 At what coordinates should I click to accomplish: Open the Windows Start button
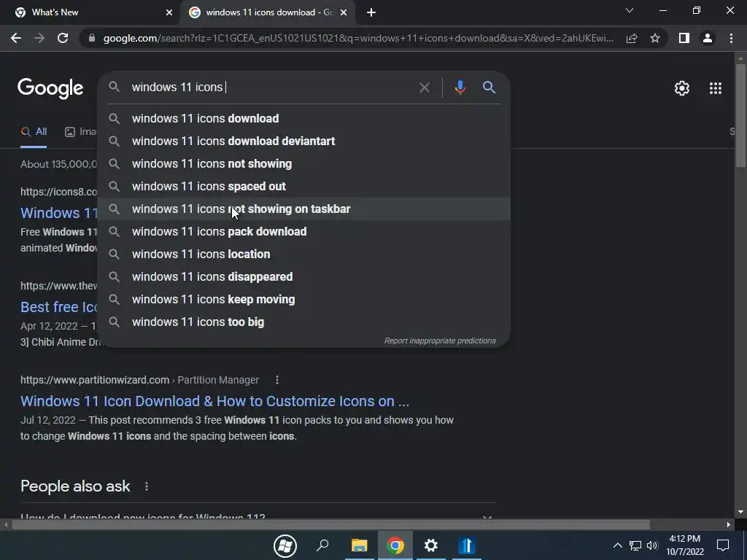[x=285, y=545]
